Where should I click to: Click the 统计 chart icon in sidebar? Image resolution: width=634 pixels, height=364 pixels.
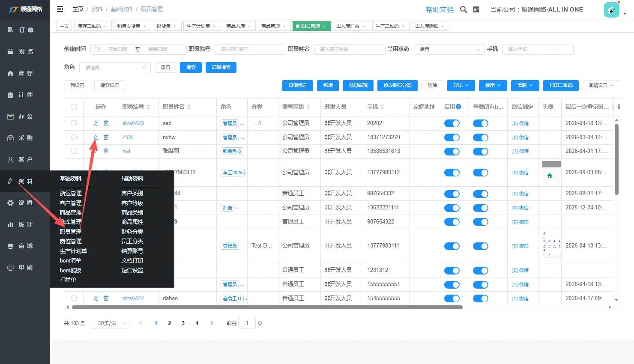click(11, 224)
